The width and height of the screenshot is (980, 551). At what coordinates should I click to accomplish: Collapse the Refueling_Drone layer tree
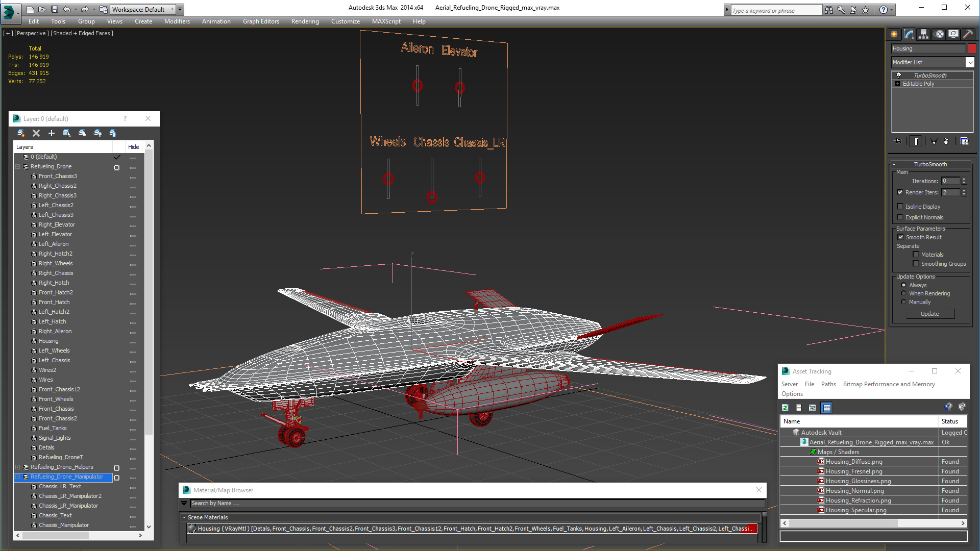coord(18,167)
